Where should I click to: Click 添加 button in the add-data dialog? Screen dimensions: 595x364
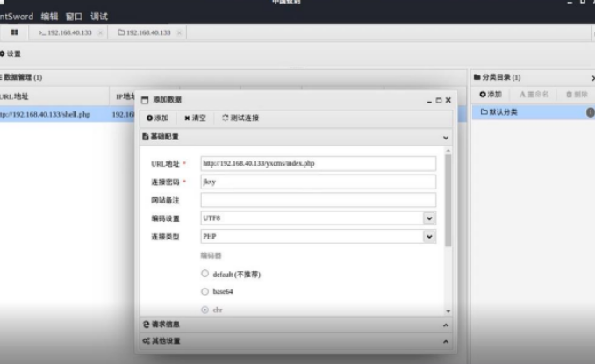(x=157, y=118)
